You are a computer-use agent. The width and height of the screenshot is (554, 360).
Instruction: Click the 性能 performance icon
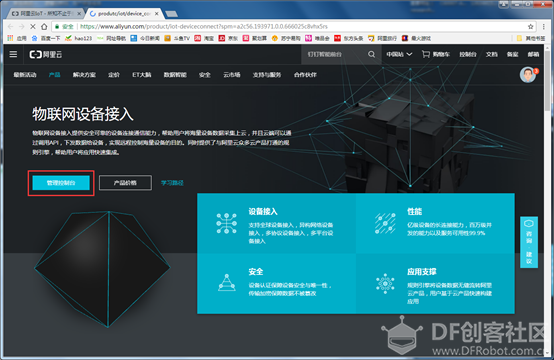(385, 223)
